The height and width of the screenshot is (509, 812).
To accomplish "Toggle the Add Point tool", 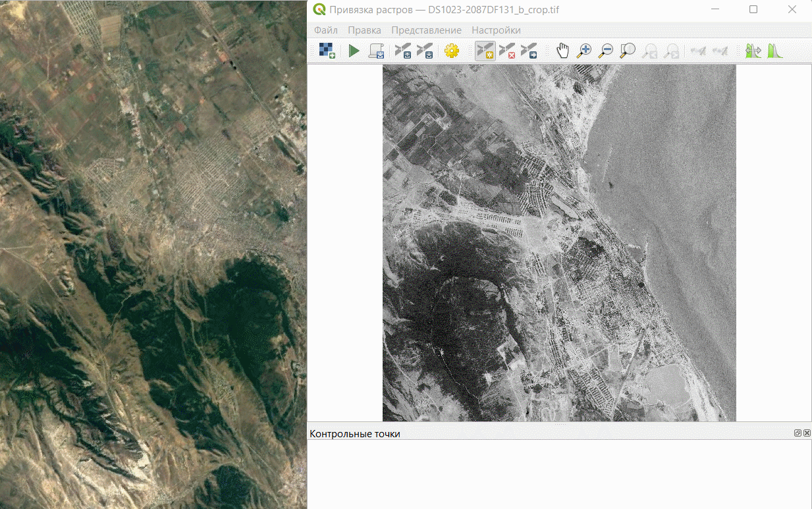I will (485, 51).
